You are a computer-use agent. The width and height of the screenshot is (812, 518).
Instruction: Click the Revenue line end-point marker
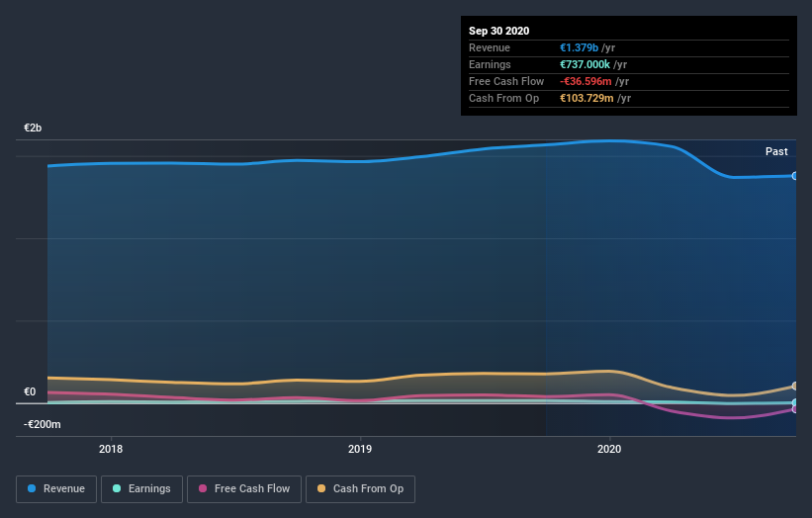point(795,176)
